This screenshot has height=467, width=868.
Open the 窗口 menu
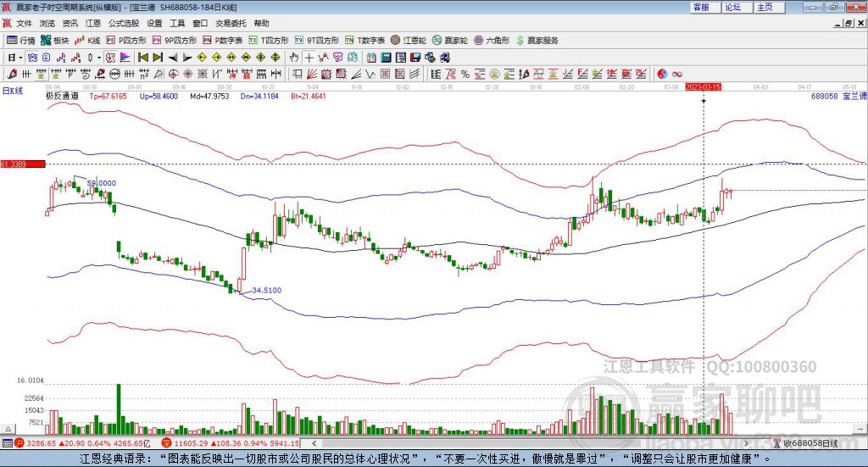(200, 23)
